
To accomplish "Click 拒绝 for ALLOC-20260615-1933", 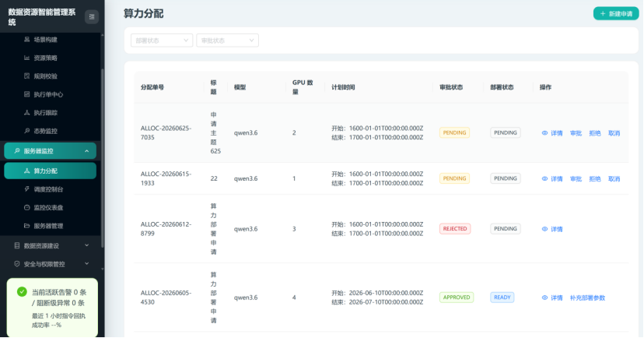I will [595, 179].
